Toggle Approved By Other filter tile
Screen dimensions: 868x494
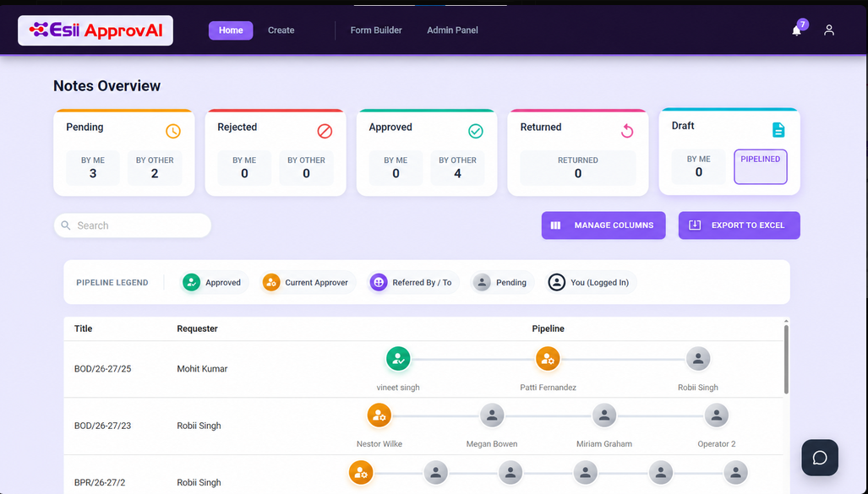click(457, 167)
